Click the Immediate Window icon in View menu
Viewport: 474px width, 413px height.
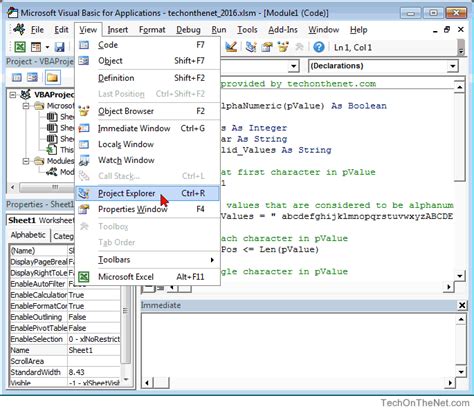(84, 128)
